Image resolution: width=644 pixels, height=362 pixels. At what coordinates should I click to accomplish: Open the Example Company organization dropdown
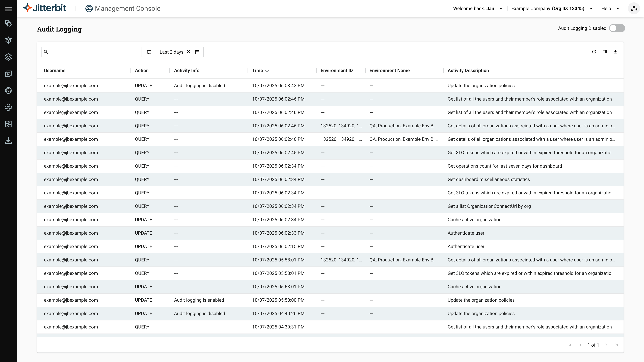coord(591,8)
